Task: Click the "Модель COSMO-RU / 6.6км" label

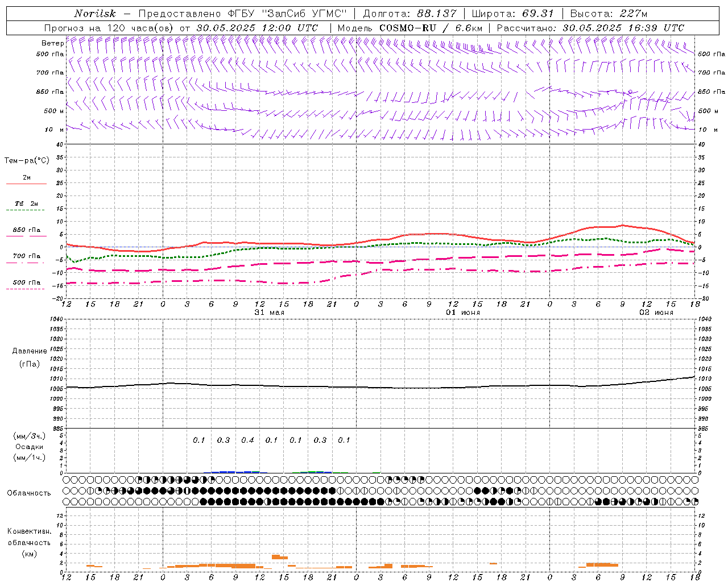Action: click(410, 28)
